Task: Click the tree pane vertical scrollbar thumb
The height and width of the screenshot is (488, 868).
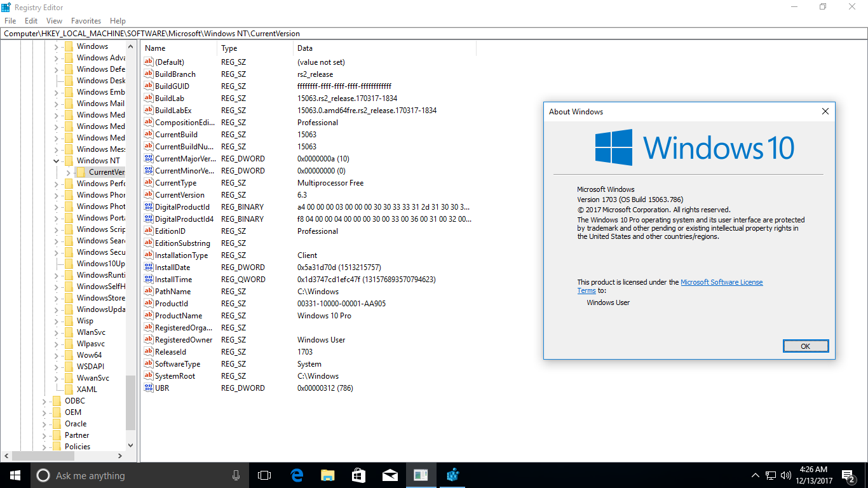Action: tap(130, 403)
